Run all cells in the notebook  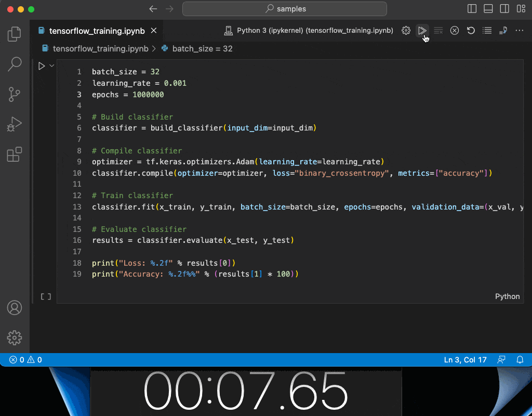(x=422, y=30)
